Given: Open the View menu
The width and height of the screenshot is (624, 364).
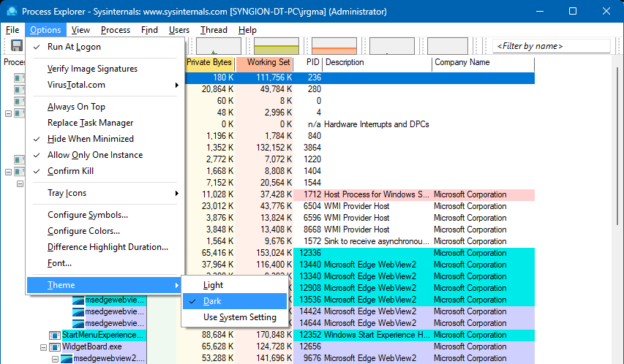Looking at the screenshot, I should click(80, 30).
